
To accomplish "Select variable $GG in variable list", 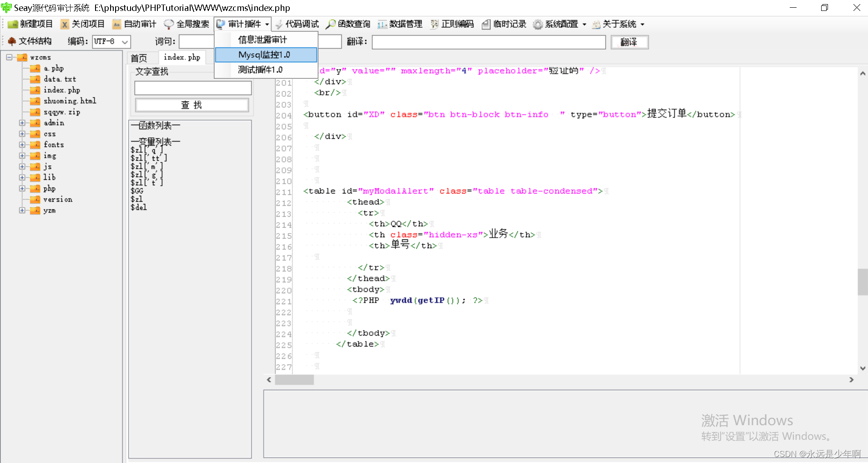I will pyautogui.click(x=137, y=191).
